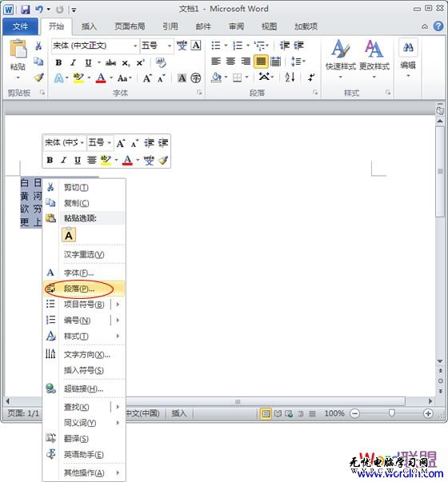This screenshot has height=482, width=448.
Task: Open the Change Styles button
Action: [x=374, y=58]
